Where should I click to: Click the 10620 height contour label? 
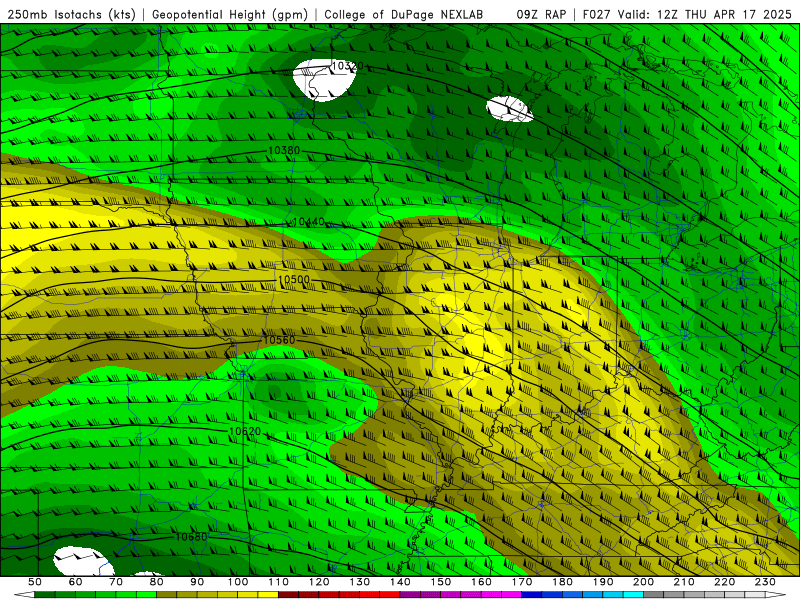point(245,431)
